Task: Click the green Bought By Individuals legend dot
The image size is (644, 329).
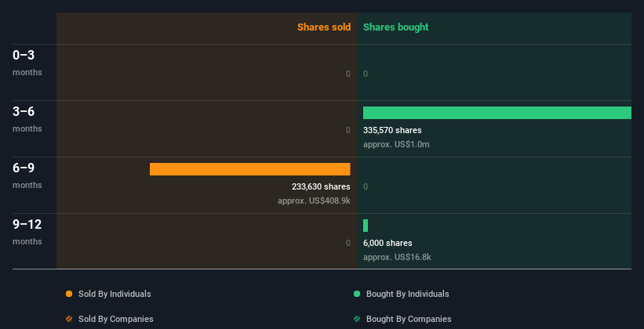Action: point(357,294)
